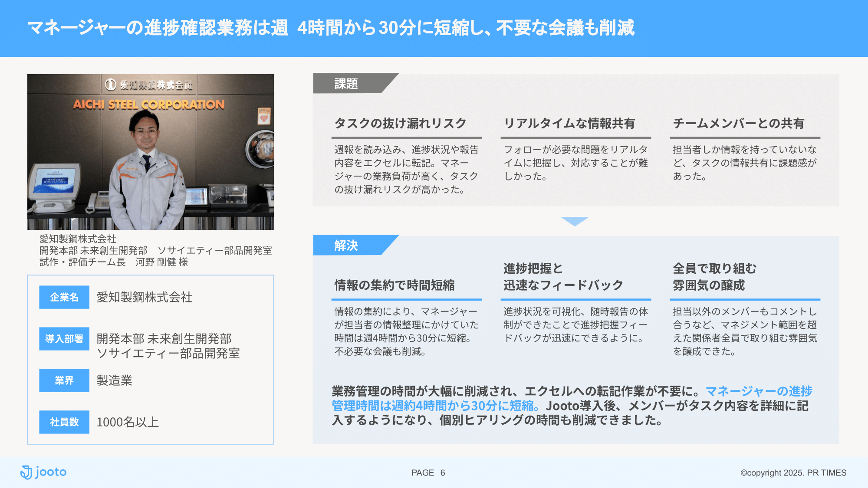
Task: Click the heading 情報の集約で時間短縮
Action: [395, 285]
